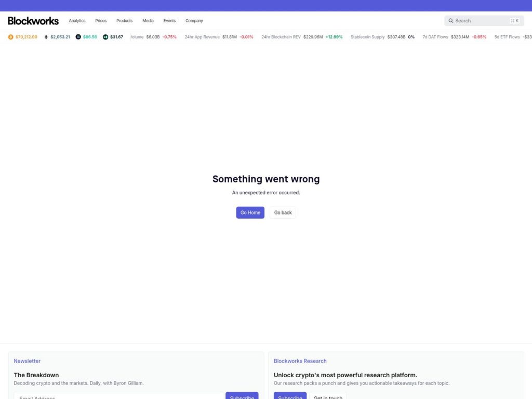The image size is (532, 399).
Task: Open the Prices dropdown
Action: coord(101,20)
